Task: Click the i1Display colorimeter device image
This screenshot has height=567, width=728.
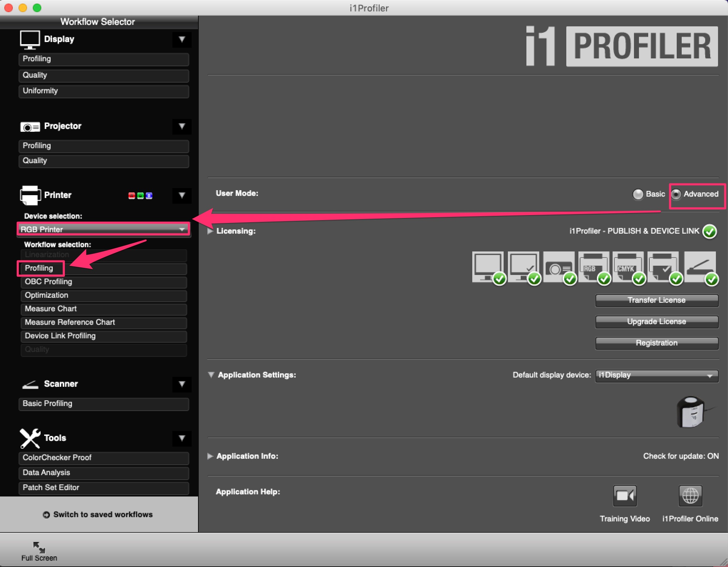Action: [x=691, y=412]
